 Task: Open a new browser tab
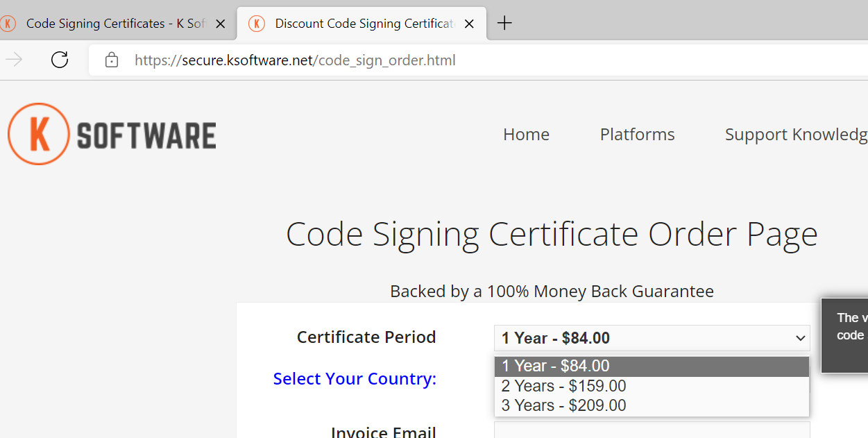pos(504,24)
